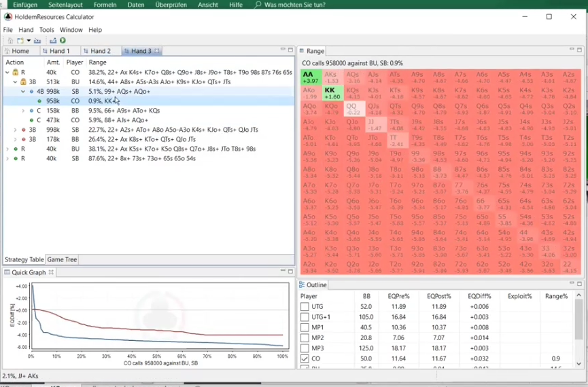This screenshot has height=387, width=588.
Task: Expand the SB R 40k tree node
Action: (7, 158)
